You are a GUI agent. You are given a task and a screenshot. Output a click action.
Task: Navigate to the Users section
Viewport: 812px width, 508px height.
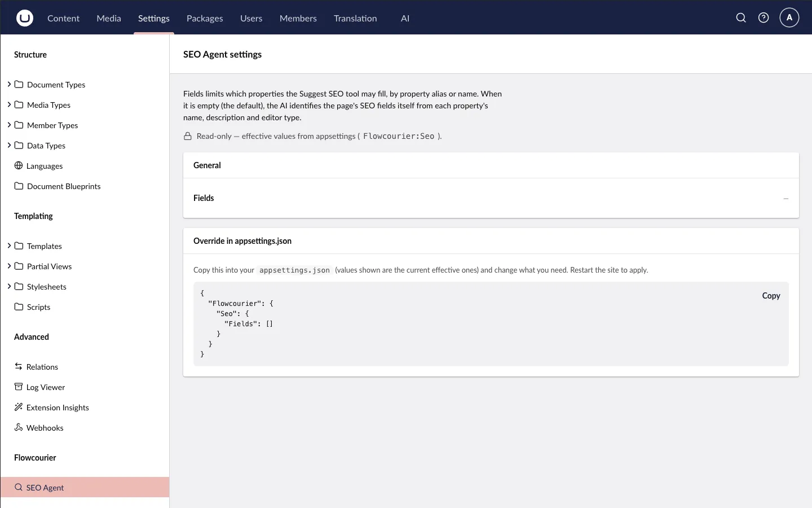click(251, 18)
